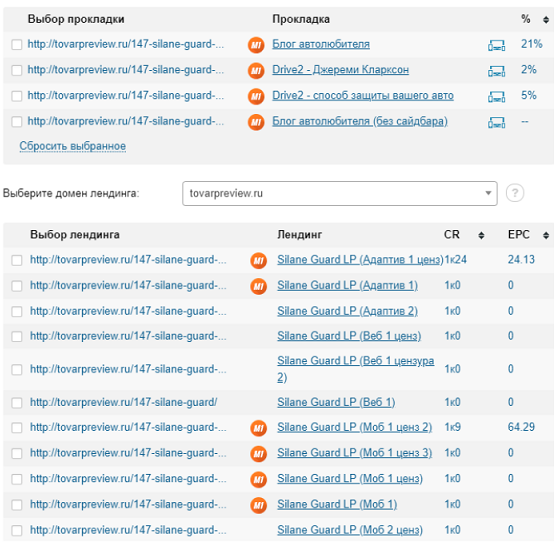Click MI icon next to Silane Guard LP (Адаптив 1)
Image resolution: width=557 pixels, height=548 pixels.
259,286
